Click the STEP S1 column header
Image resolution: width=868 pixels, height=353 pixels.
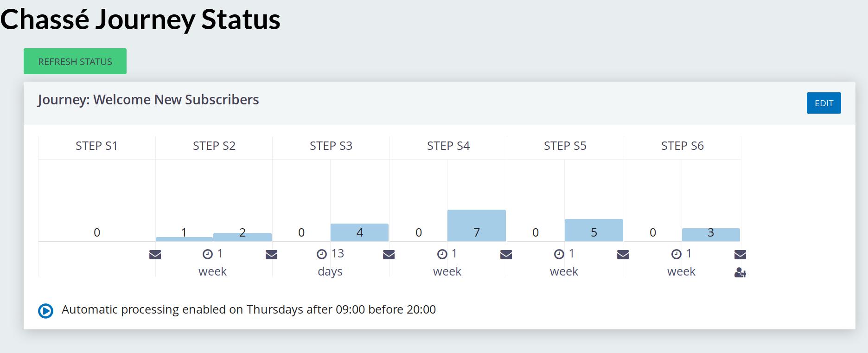click(96, 146)
